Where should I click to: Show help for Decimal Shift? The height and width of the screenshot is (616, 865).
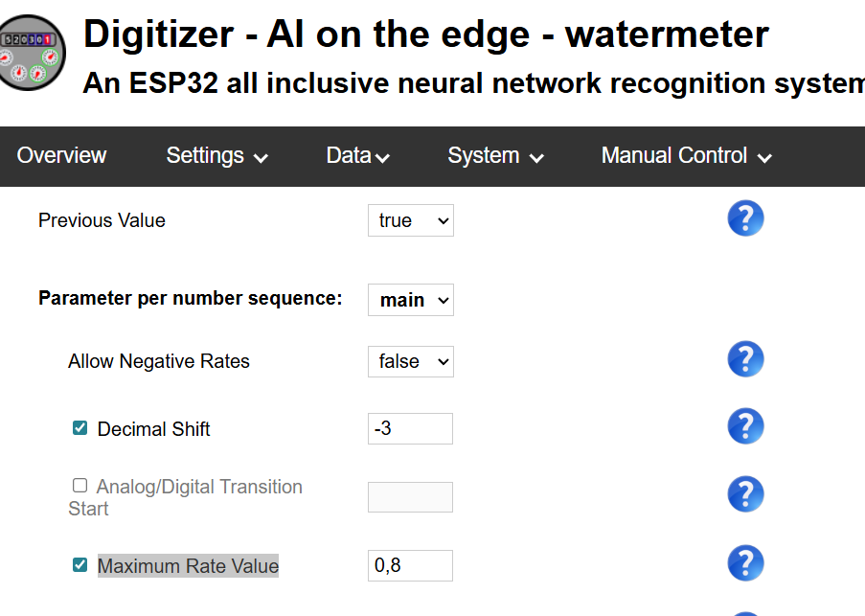point(745,426)
